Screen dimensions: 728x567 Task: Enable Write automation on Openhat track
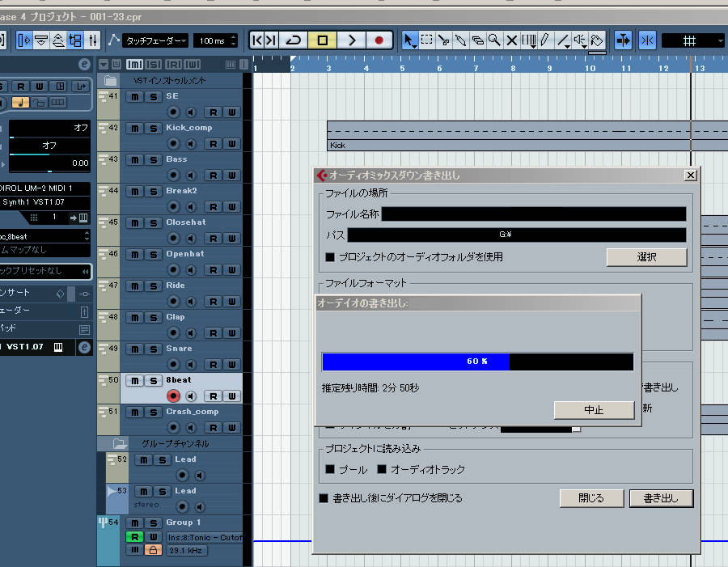coord(231,270)
